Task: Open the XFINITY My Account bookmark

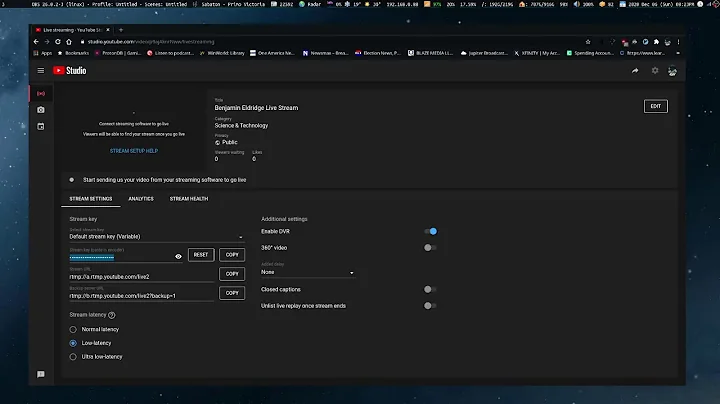Action: [x=537, y=53]
